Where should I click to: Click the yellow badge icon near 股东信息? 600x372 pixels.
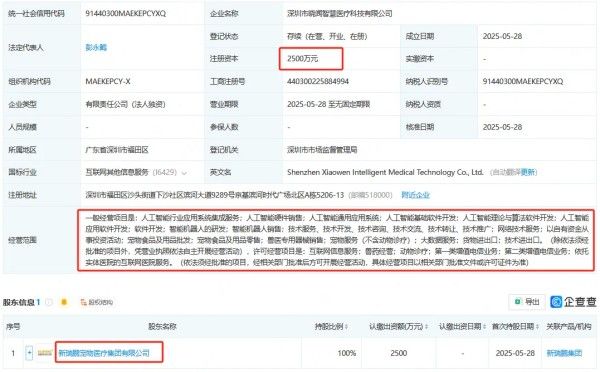click(64, 302)
